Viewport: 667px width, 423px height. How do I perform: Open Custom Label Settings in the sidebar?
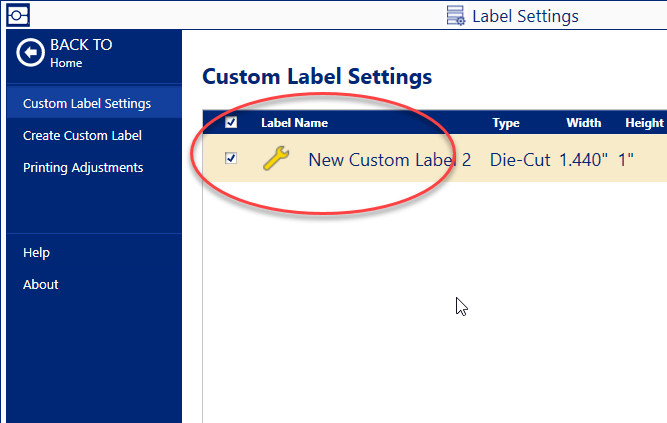coord(87,103)
